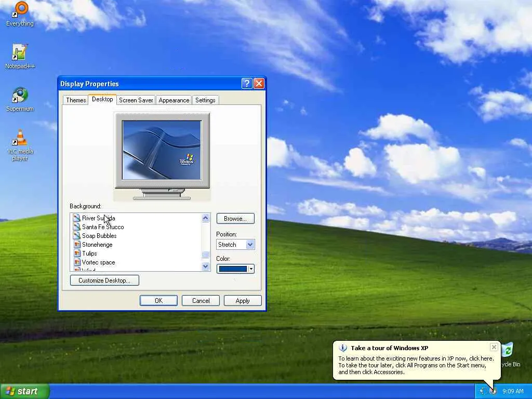Expand the desktop Color picker arrow
The height and width of the screenshot is (399, 532).
(x=251, y=269)
